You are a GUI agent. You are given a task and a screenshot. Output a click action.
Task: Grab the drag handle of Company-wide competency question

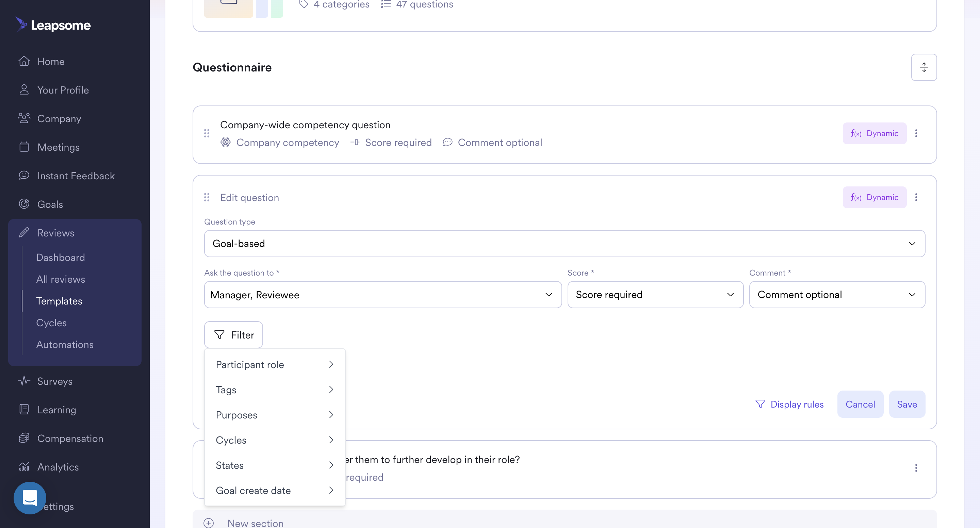tap(207, 133)
